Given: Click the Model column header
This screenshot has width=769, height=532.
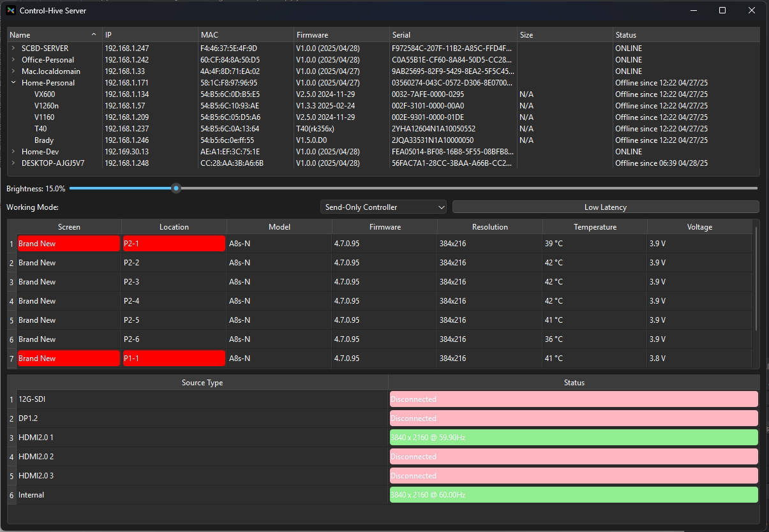Looking at the screenshot, I should (280, 227).
